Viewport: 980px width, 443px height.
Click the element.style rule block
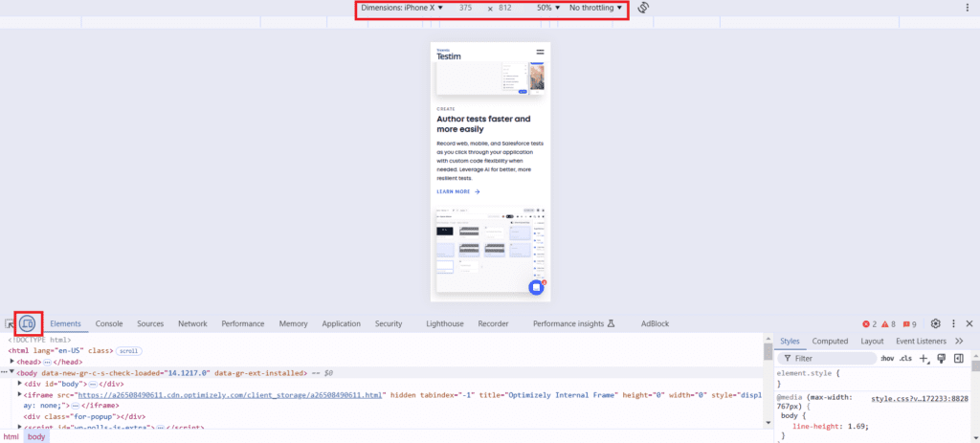873,378
